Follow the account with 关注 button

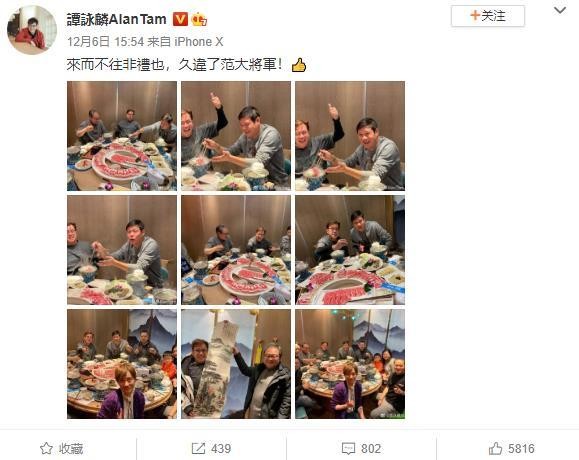(x=487, y=16)
